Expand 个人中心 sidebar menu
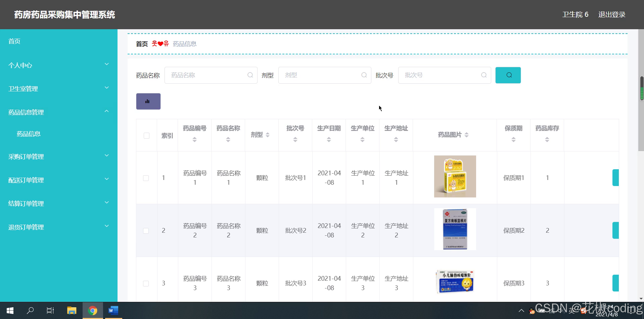Screen dimensions: 644x319 [x=59, y=65]
